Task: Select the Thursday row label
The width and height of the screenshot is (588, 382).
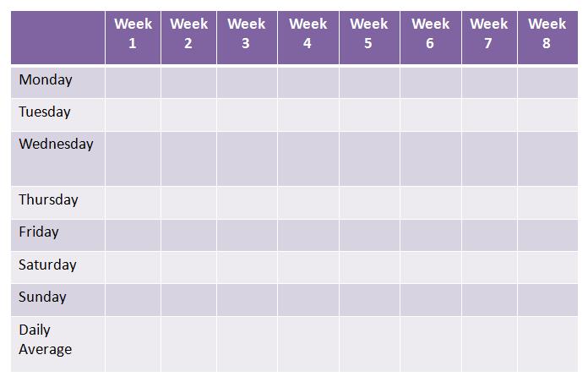Action: 48,200
